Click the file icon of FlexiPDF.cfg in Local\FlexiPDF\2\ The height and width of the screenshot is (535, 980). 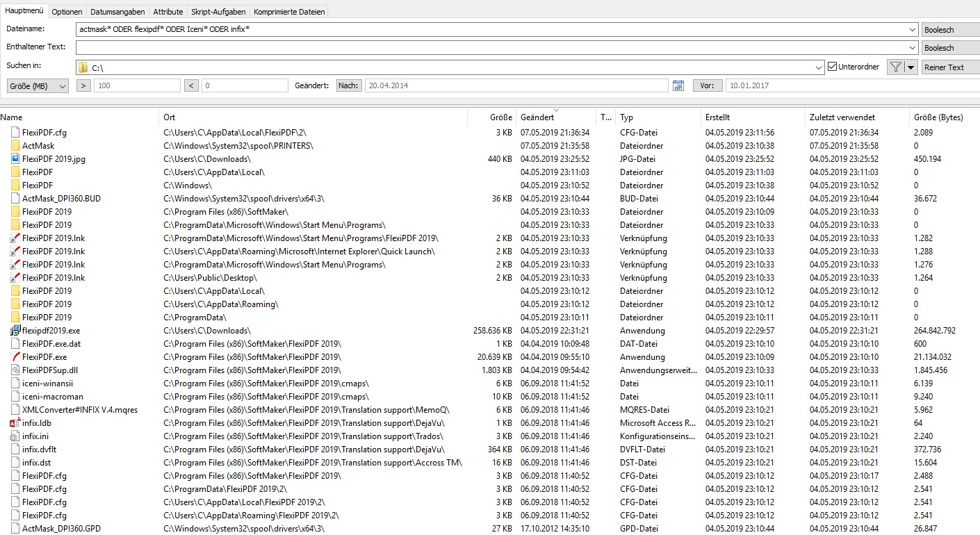pos(15,133)
